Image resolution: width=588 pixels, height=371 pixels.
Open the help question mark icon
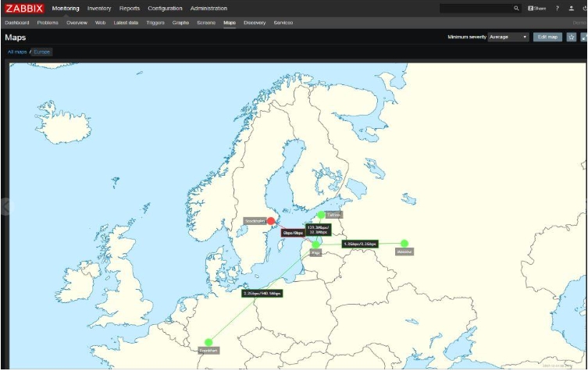pyautogui.click(x=557, y=8)
